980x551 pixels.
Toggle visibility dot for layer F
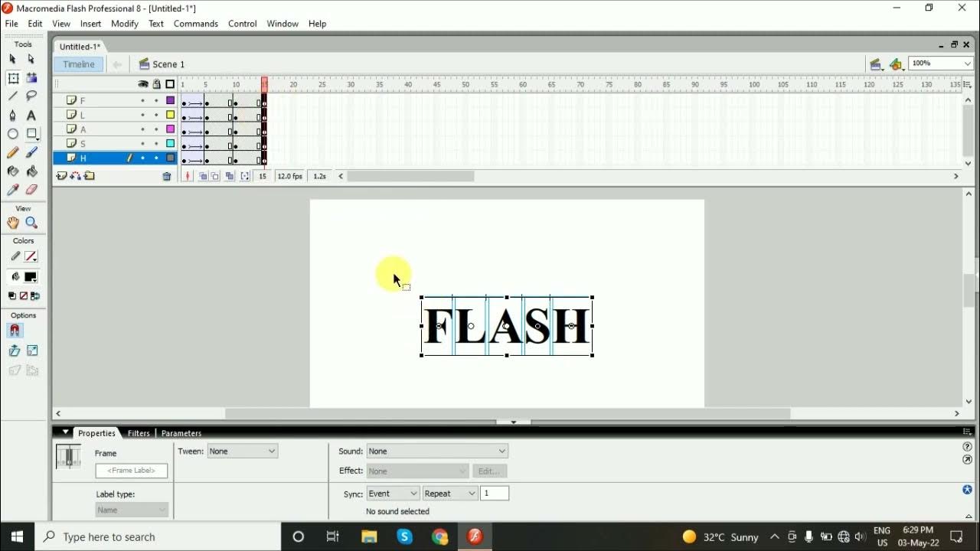pyautogui.click(x=142, y=100)
